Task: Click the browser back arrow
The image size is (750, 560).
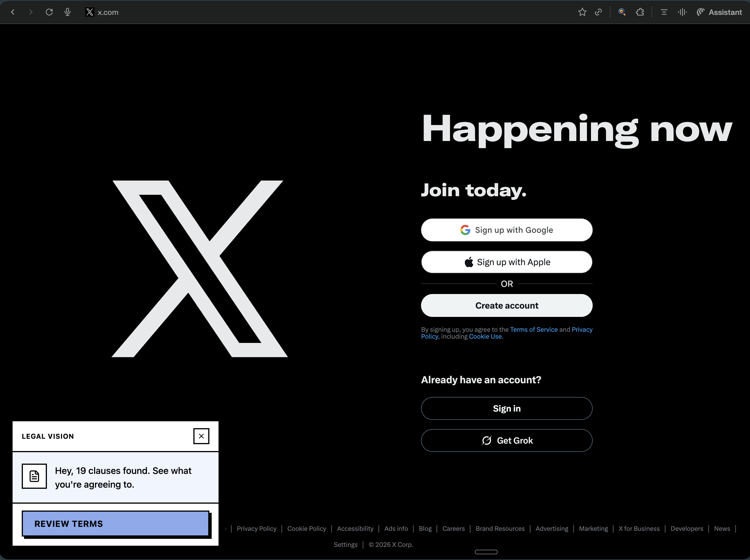Action: pyautogui.click(x=13, y=12)
